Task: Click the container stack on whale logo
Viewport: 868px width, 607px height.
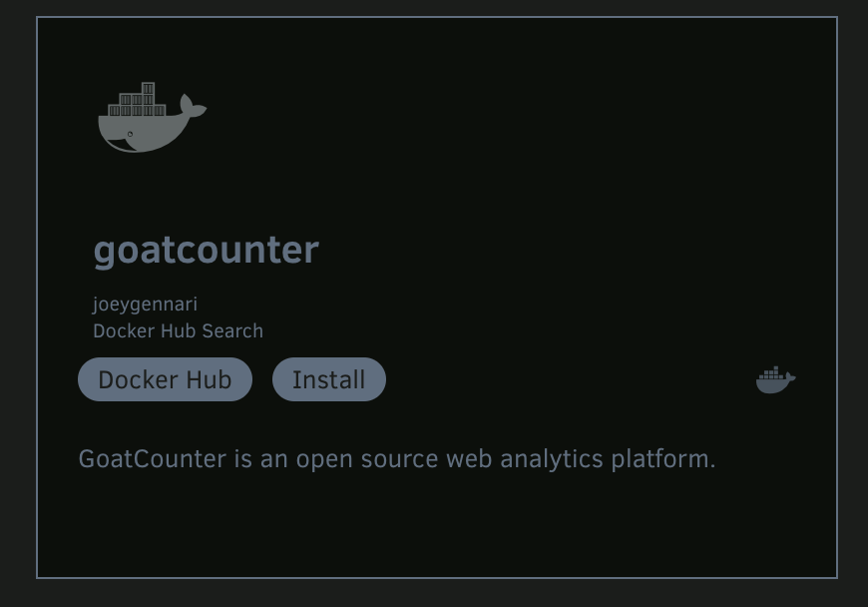Action: (x=137, y=100)
